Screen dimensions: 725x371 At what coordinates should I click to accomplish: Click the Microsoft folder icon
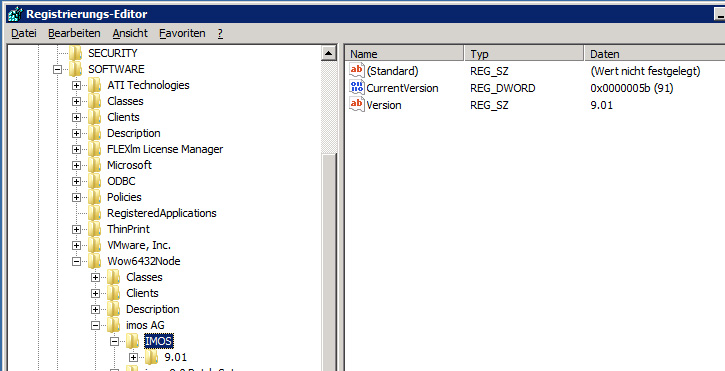(x=94, y=165)
